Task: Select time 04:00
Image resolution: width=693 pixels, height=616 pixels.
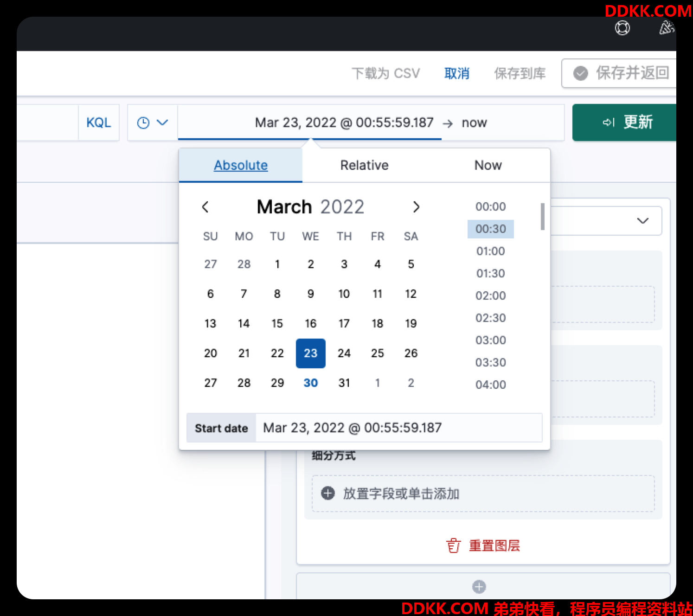Action: 491,385
